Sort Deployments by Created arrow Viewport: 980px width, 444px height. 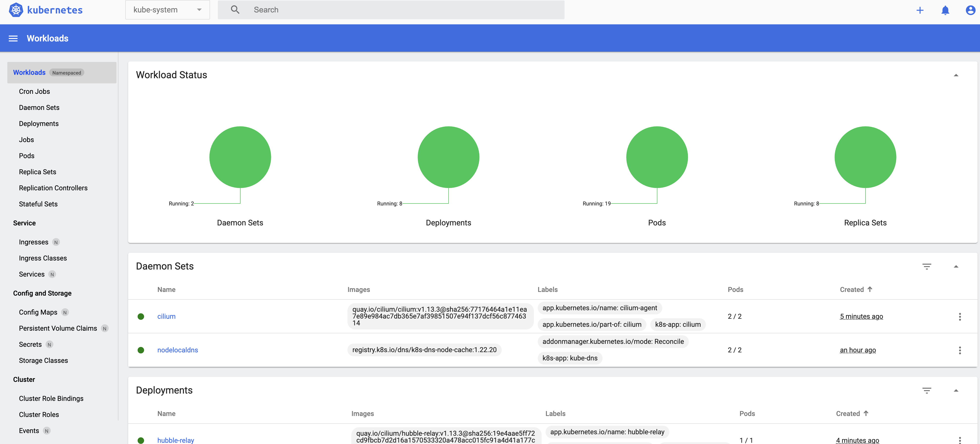(x=866, y=413)
